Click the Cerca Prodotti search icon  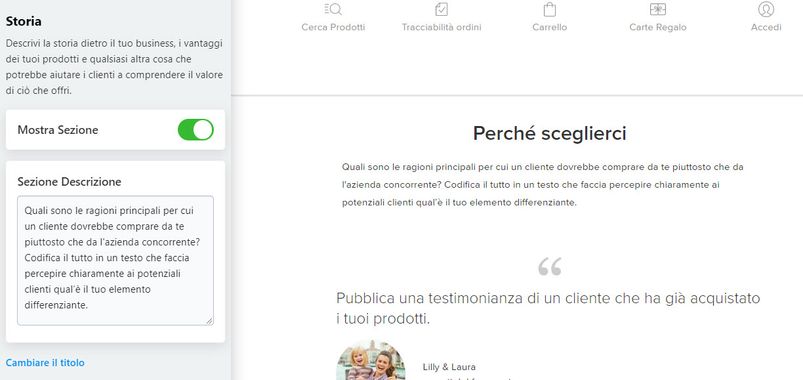coord(333,9)
